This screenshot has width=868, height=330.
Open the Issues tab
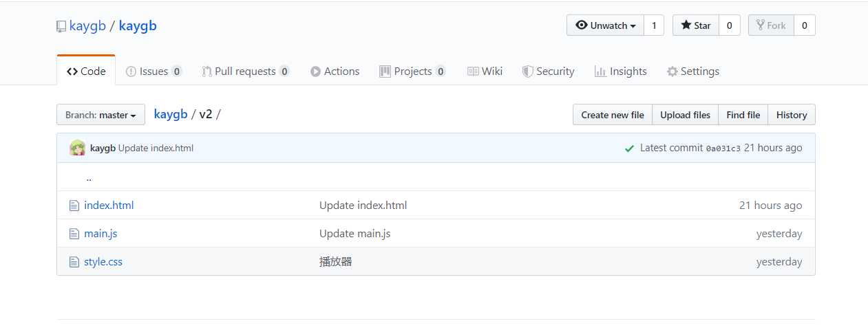(x=154, y=71)
